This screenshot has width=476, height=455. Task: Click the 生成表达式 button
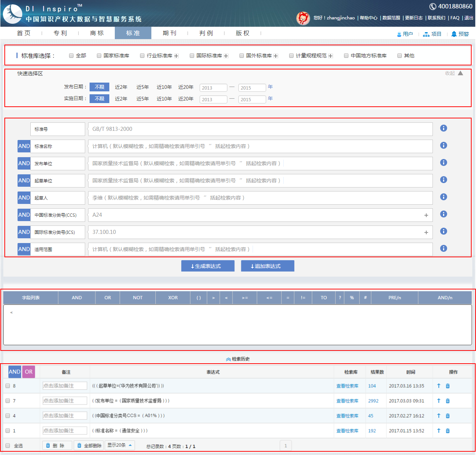208,266
